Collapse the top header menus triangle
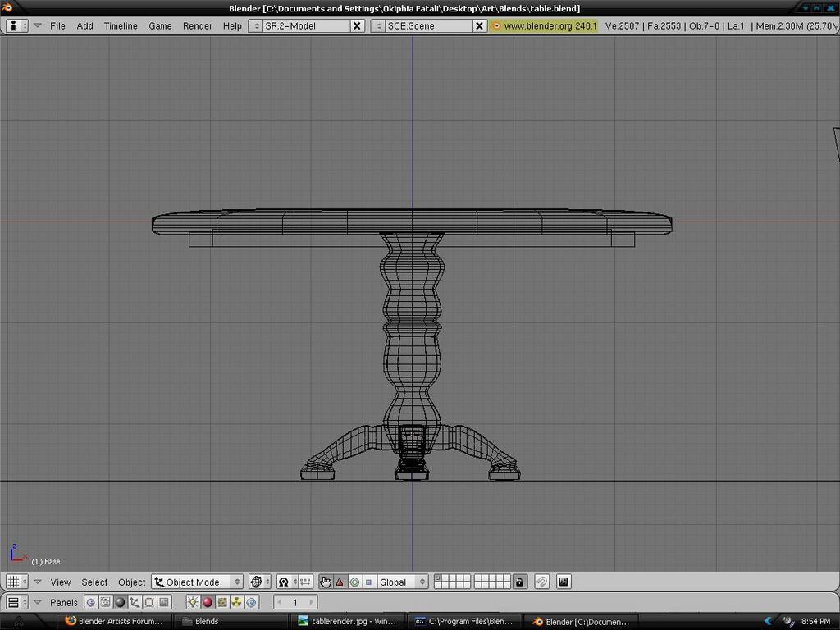The width and height of the screenshot is (840, 630). [38, 25]
